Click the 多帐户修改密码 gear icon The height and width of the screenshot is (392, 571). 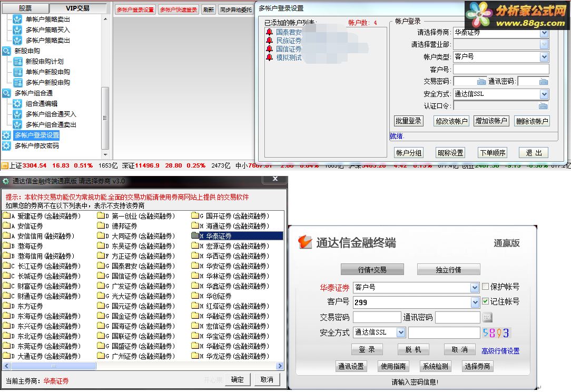[6, 146]
